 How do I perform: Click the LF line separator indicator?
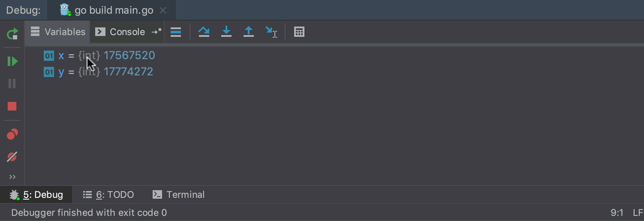point(638,213)
